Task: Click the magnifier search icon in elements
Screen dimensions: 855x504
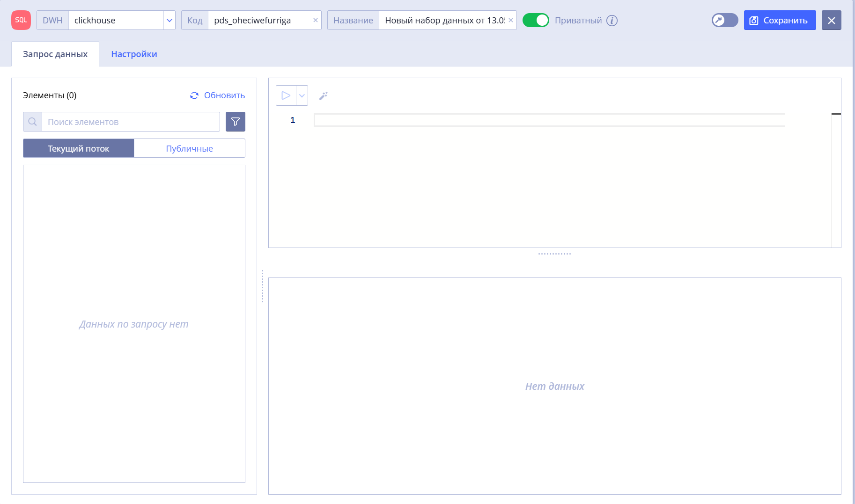Action: (32, 122)
